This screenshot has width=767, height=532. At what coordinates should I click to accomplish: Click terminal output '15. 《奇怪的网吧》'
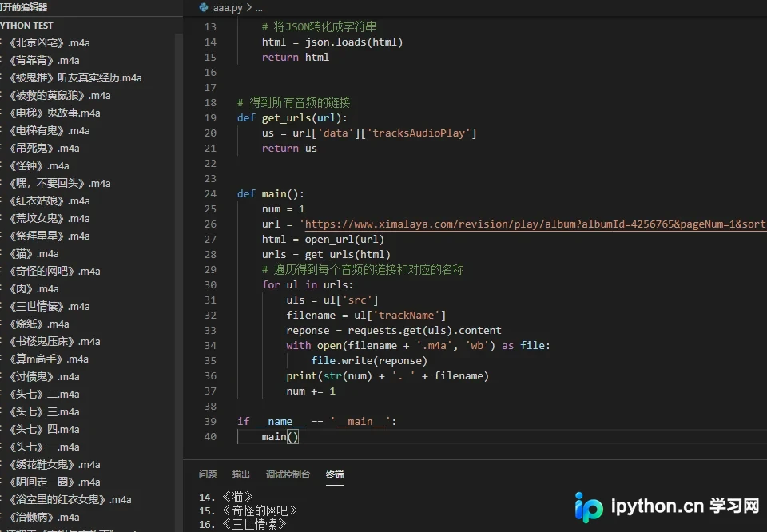[x=248, y=511]
